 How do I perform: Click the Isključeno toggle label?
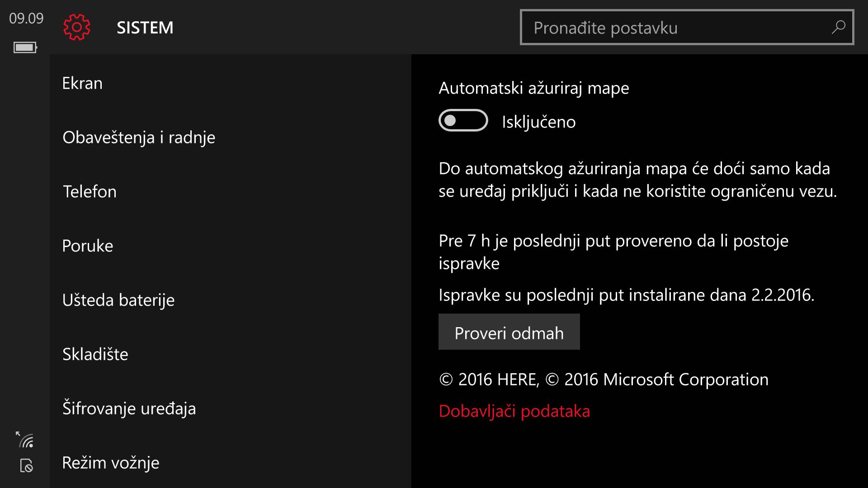point(538,121)
